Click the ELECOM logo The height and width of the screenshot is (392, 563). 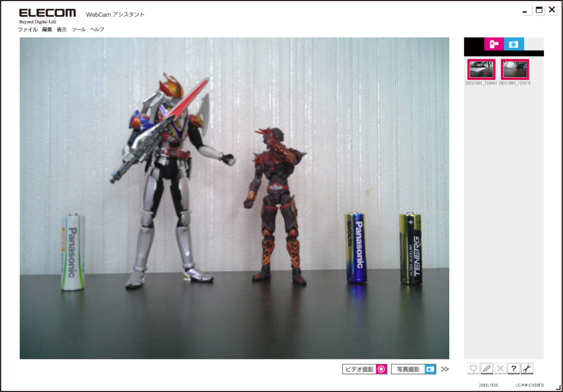click(x=47, y=13)
